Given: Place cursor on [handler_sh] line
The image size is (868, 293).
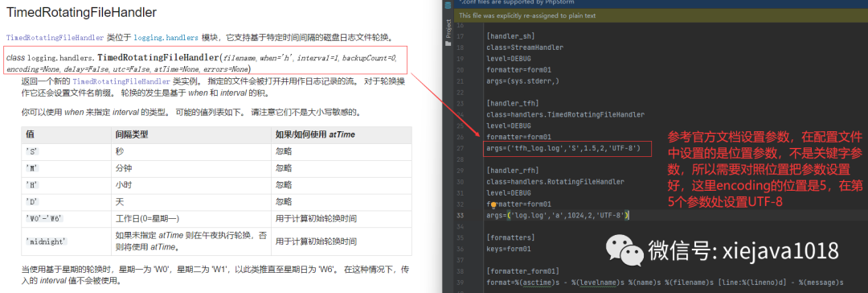Looking at the screenshot, I should coord(510,37).
